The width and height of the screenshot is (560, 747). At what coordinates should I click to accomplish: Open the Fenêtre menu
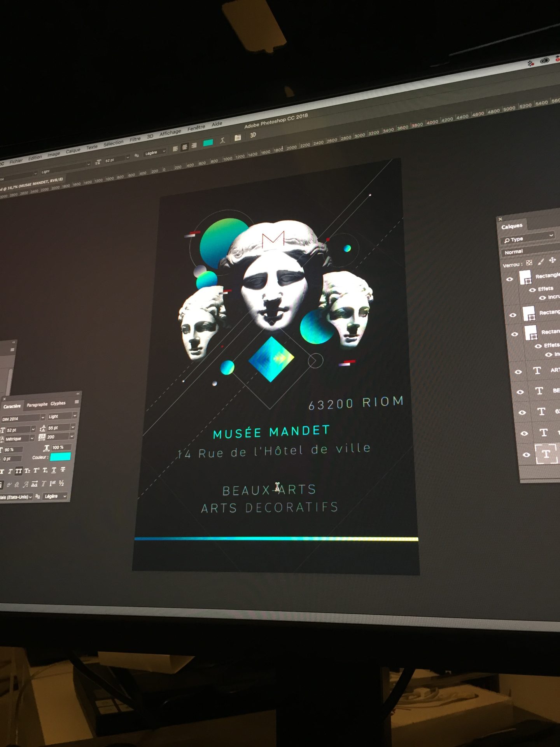(196, 128)
